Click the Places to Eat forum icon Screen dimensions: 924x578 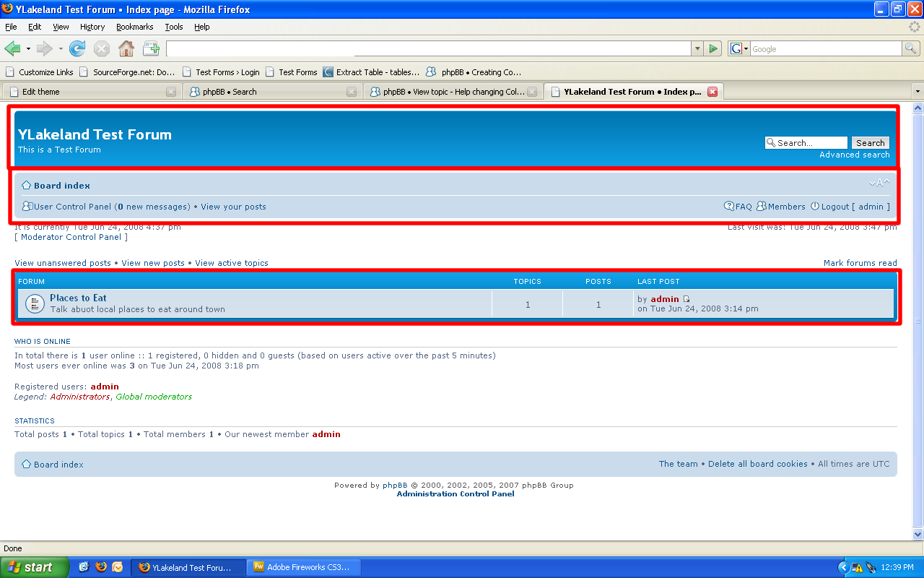coord(35,303)
